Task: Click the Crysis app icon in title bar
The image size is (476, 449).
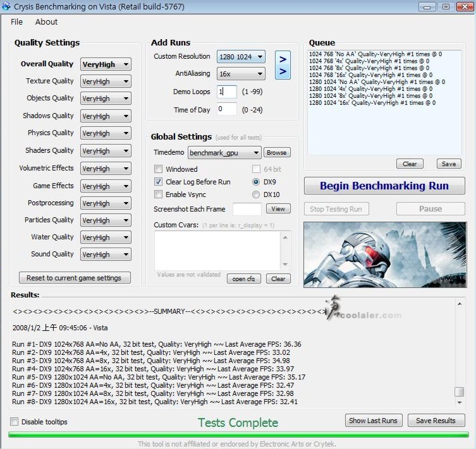Action: pos(6,6)
